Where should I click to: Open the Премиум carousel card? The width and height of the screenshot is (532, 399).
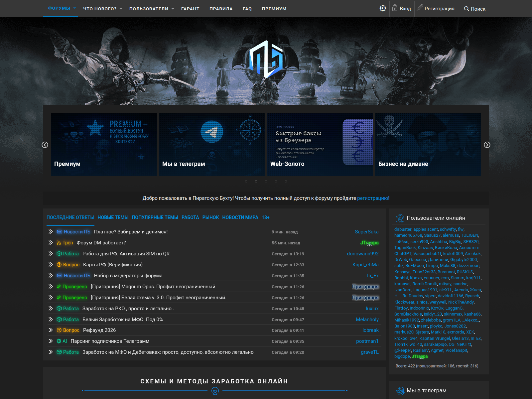point(104,144)
